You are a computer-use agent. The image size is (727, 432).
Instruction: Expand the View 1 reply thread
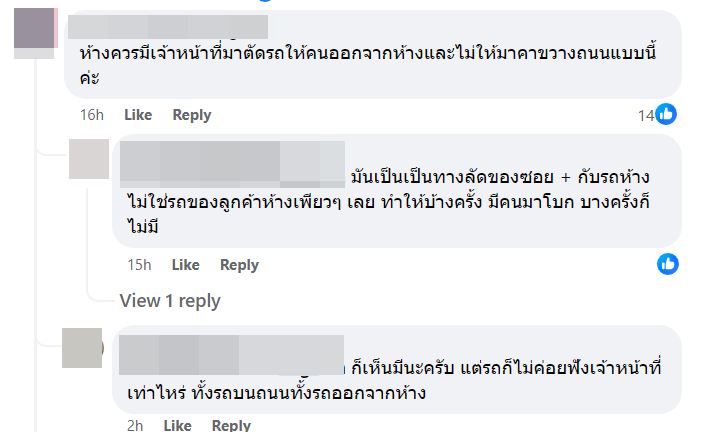tap(170, 300)
